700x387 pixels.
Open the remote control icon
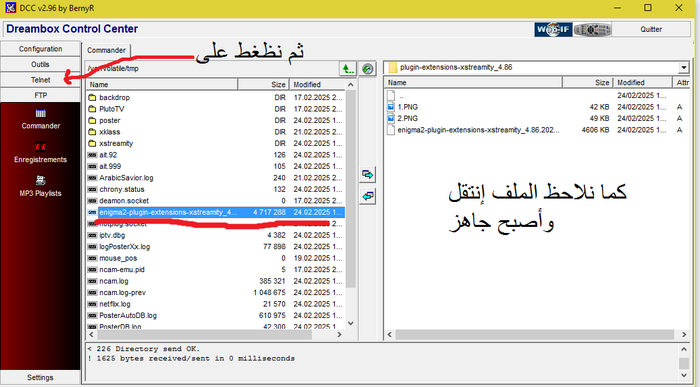[x=592, y=29]
